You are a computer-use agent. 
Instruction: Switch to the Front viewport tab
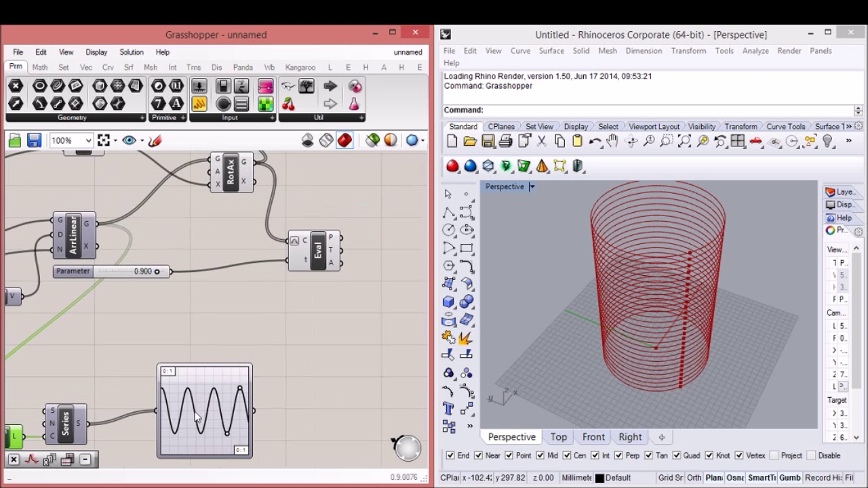593,437
